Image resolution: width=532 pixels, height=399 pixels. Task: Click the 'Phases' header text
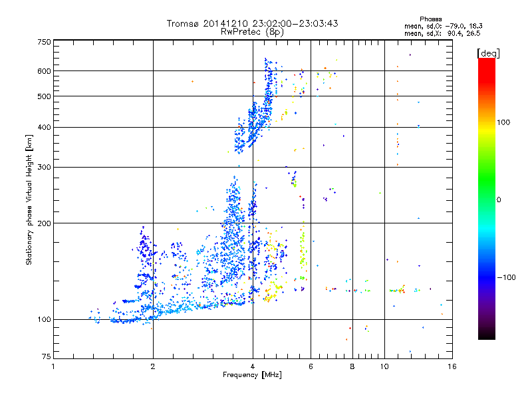pyautogui.click(x=430, y=19)
